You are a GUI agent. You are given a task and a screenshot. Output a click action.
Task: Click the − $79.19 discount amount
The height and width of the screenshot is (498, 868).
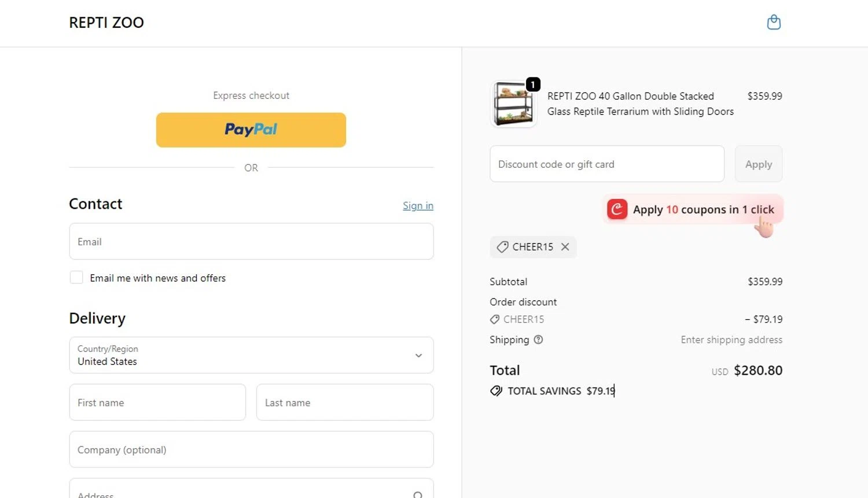(764, 319)
